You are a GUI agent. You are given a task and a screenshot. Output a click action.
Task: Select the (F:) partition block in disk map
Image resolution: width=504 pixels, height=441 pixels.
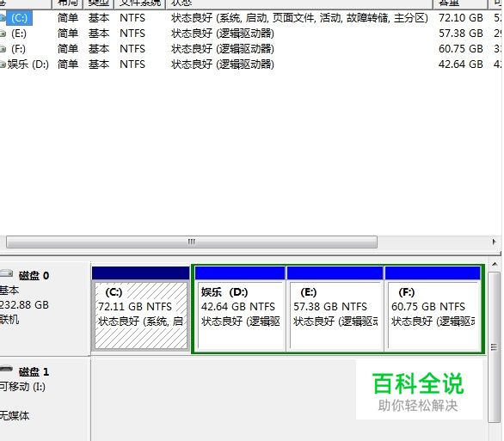pyautogui.click(x=433, y=309)
